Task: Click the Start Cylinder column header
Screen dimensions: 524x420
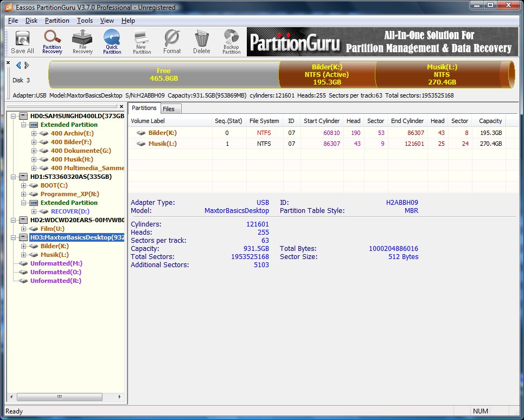Action: (322, 121)
